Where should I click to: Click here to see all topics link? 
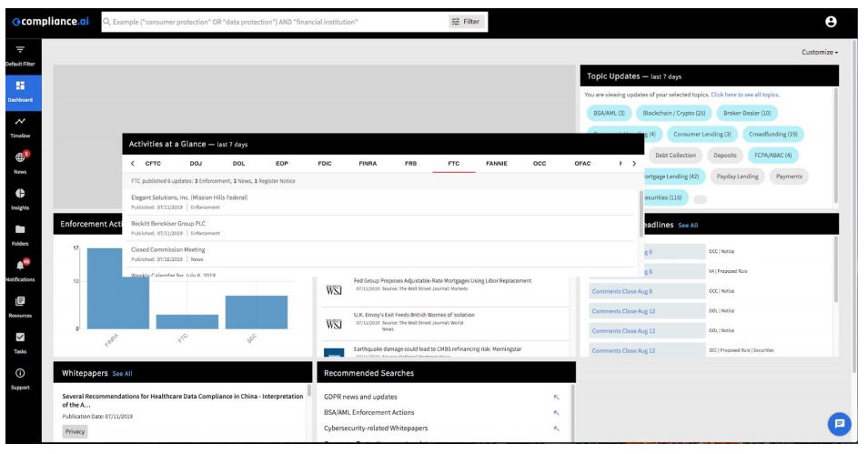pos(744,95)
